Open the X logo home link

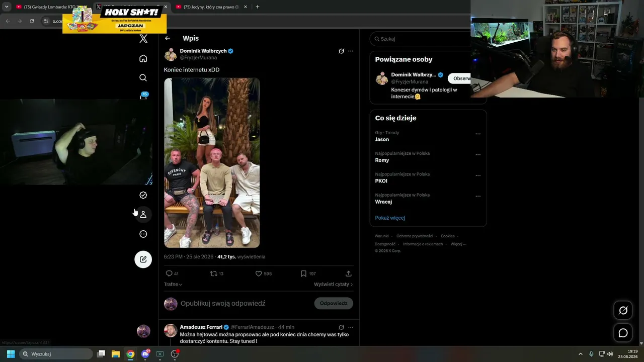click(143, 39)
